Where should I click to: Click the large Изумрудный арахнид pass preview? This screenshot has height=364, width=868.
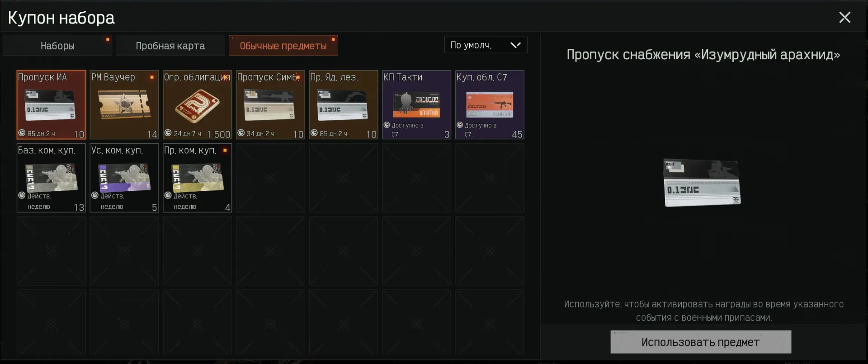coord(702,183)
